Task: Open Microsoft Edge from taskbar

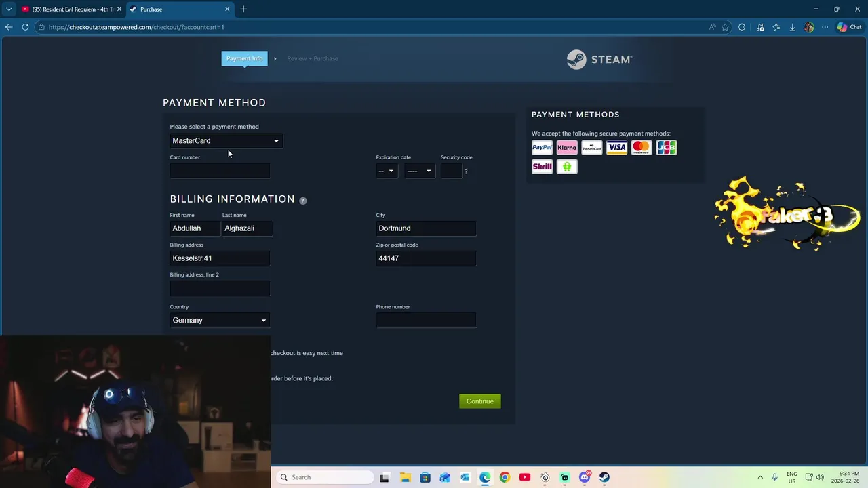Action: 485,477
